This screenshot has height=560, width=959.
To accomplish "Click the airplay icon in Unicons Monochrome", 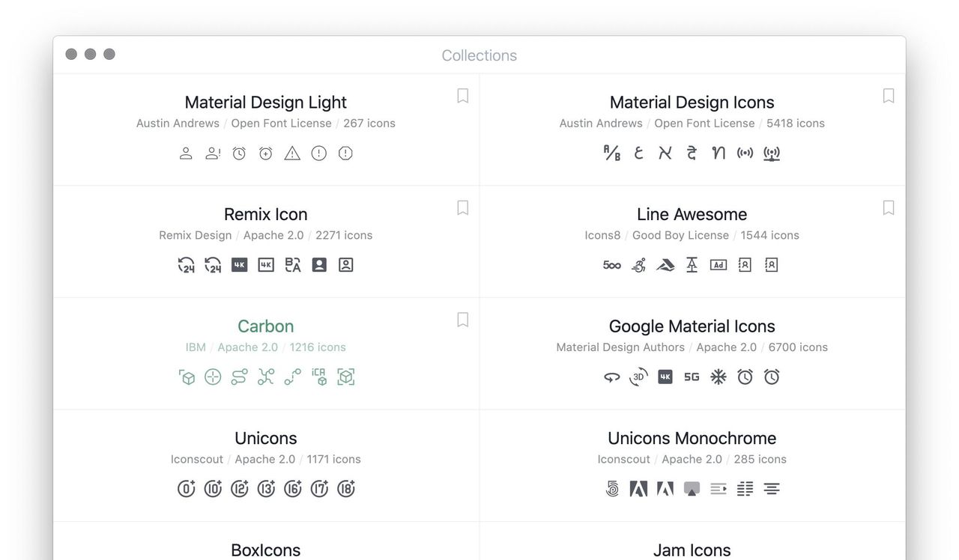I will pyautogui.click(x=692, y=490).
